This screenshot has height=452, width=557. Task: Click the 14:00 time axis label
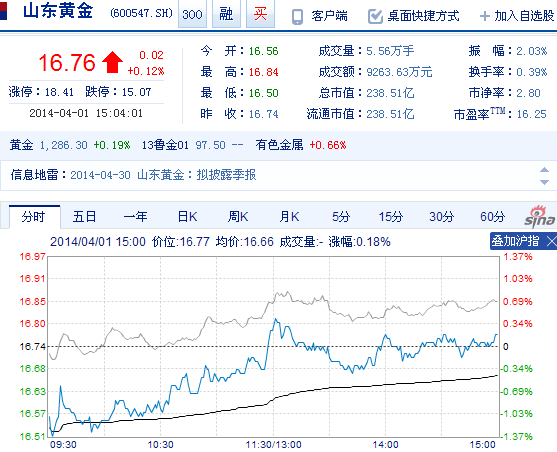point(385,445)
